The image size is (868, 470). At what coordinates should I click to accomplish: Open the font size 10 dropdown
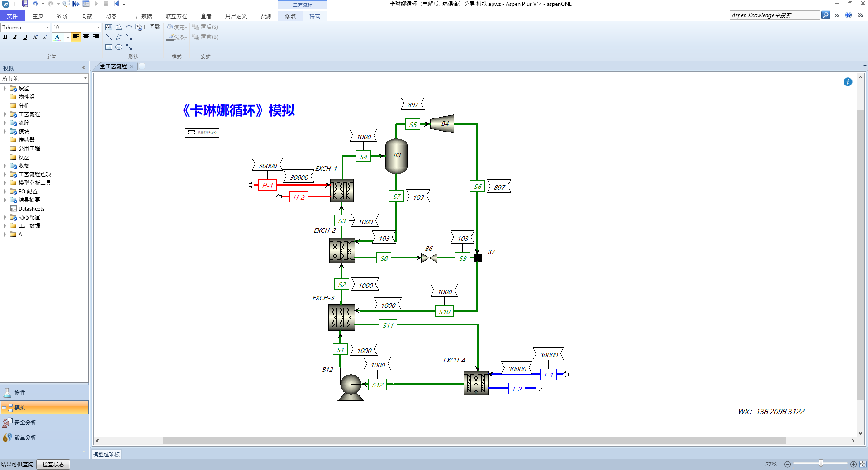click(98, 28)
